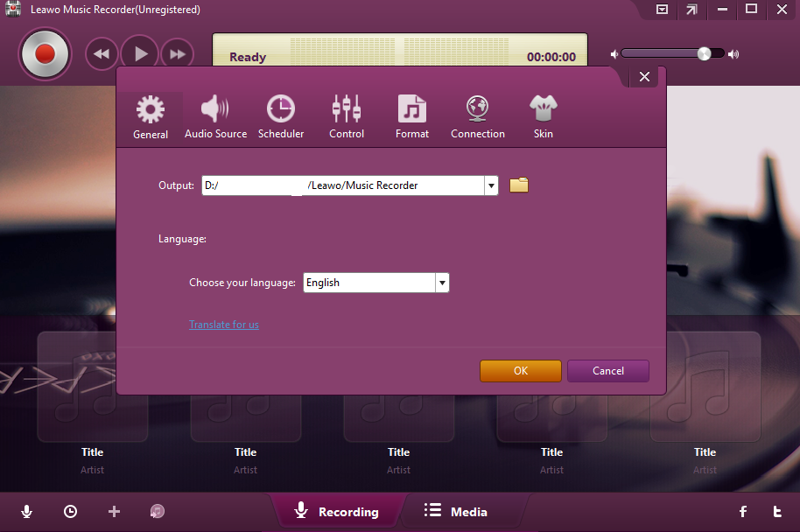
Task: Click the loud speaker icon at slider end
Action: coord(733,54)
